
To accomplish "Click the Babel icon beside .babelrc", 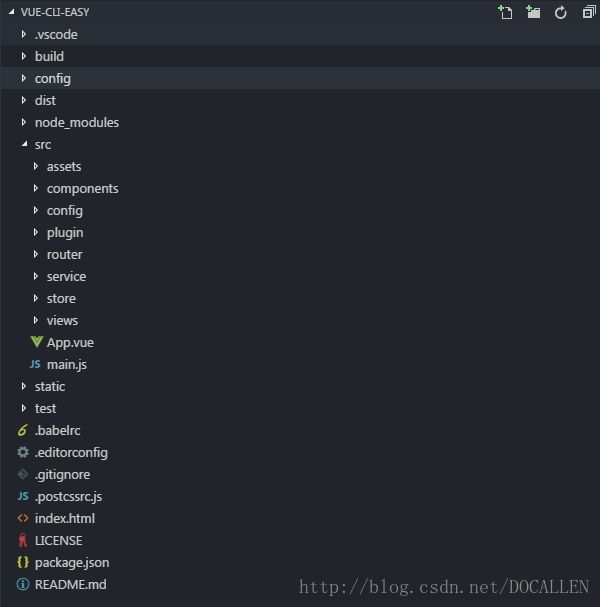I will [23, 430].
